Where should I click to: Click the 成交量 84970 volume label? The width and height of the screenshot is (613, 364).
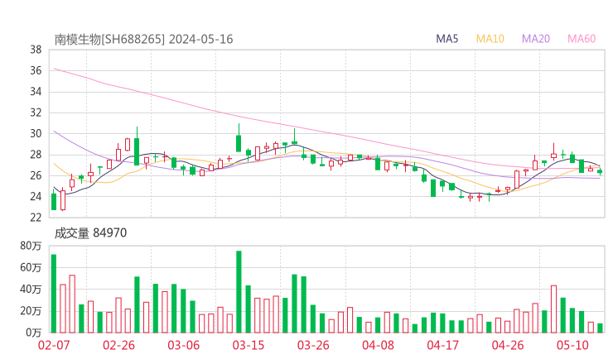90,232
